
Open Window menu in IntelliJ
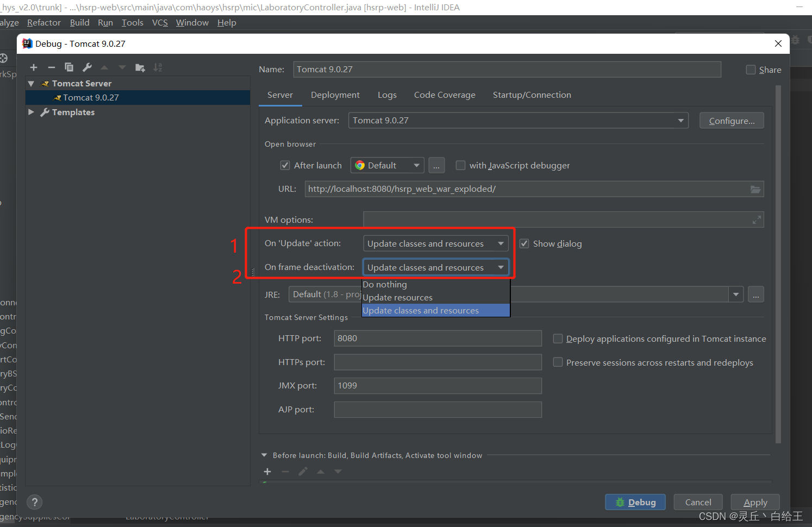tap(192, 23)
